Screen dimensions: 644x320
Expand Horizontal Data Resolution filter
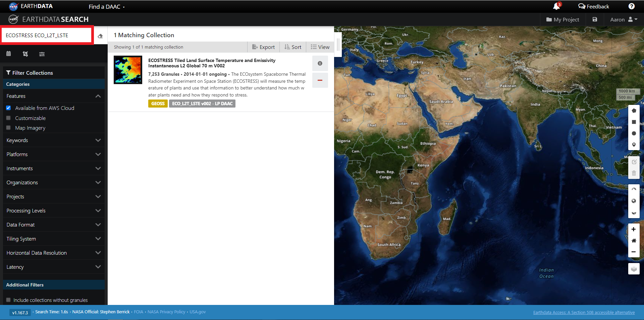coord(54,253)
